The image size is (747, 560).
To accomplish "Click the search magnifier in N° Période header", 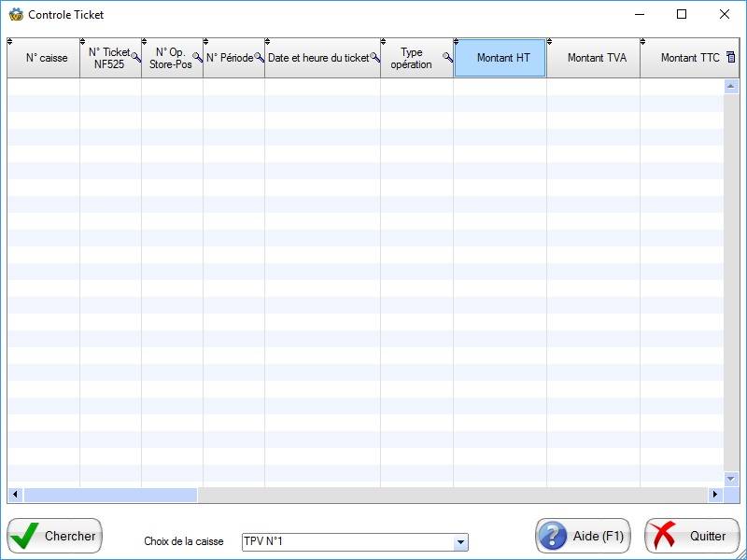I will (259, 58).
